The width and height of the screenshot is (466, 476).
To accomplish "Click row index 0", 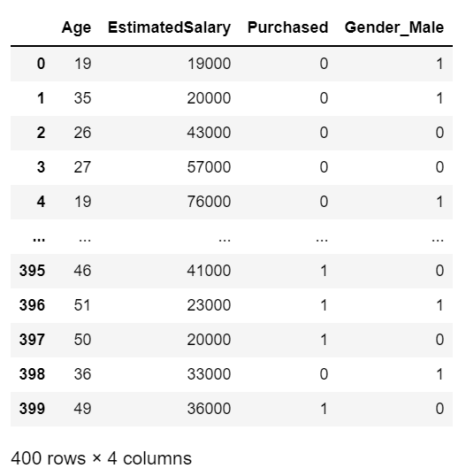I will point(41,64).
